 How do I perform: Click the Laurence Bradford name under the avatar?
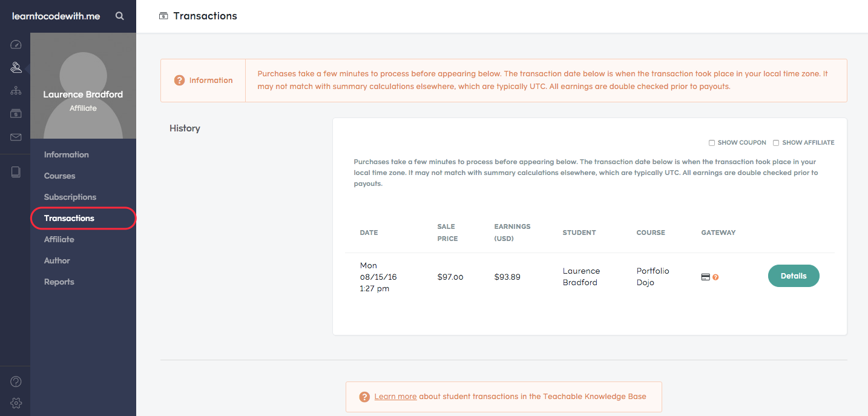tap(83, 94)
